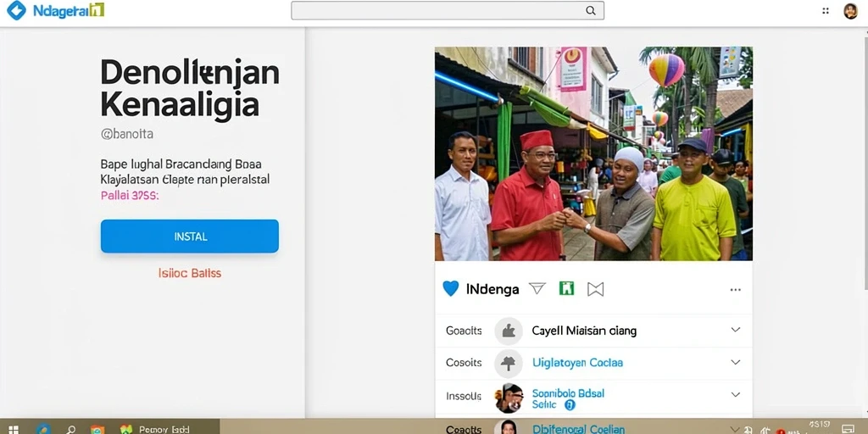Click the Denolilenjan Kenaaligia heading
Image resolution: width=868 pixels, height=434 pixels.
(x=190, y=88)
